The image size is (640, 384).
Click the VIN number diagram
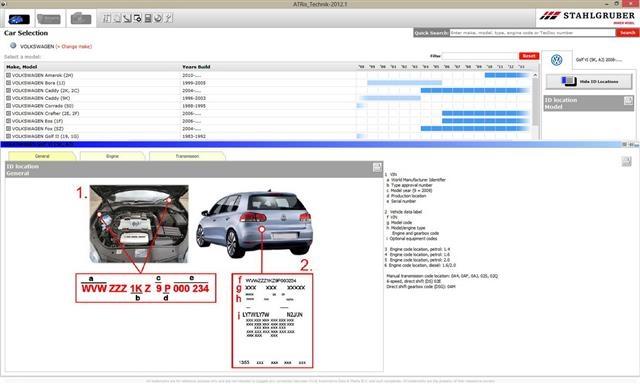click(x=146, y=288)
